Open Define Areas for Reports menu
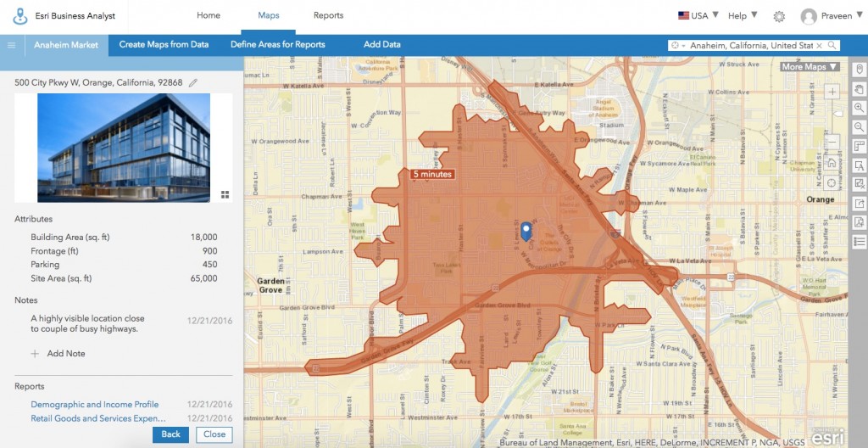This screenshot has width=868, height=448. [x=278, y=44]
